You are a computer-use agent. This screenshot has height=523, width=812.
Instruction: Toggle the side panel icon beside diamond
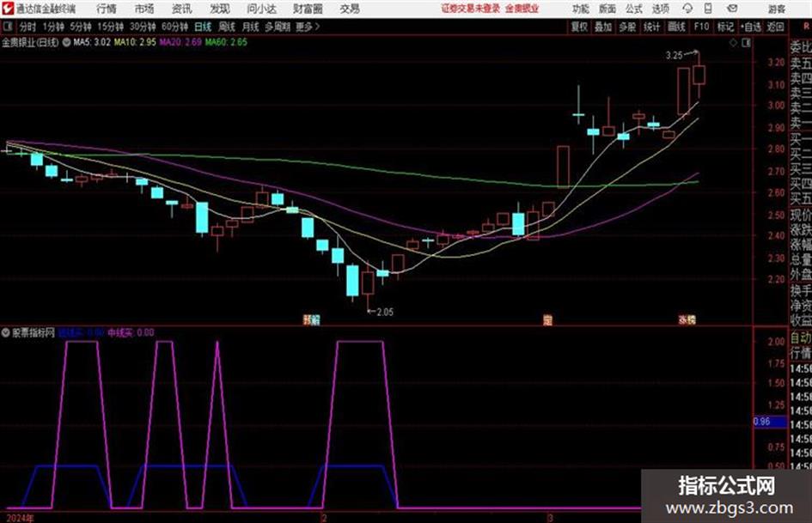[746, 44]
